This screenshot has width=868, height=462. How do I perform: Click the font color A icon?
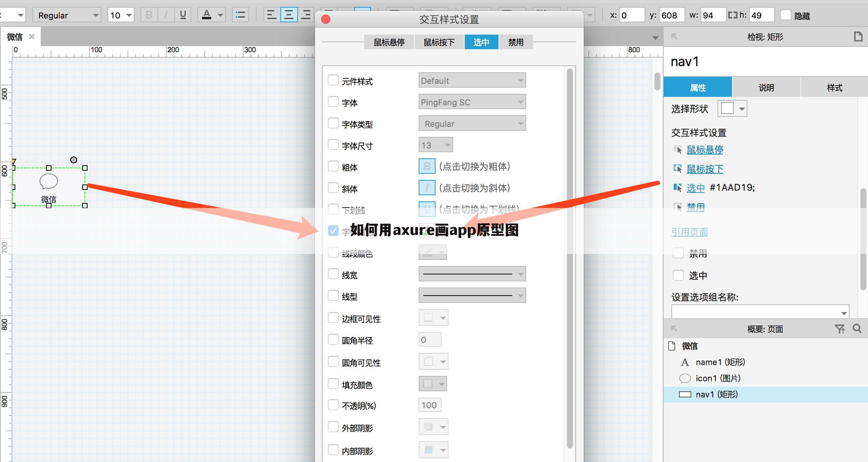[x=207, y=15]
